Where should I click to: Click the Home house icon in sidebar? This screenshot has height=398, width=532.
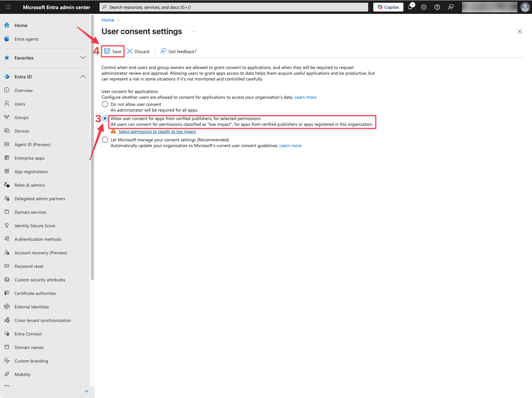[x=7, y=25]
